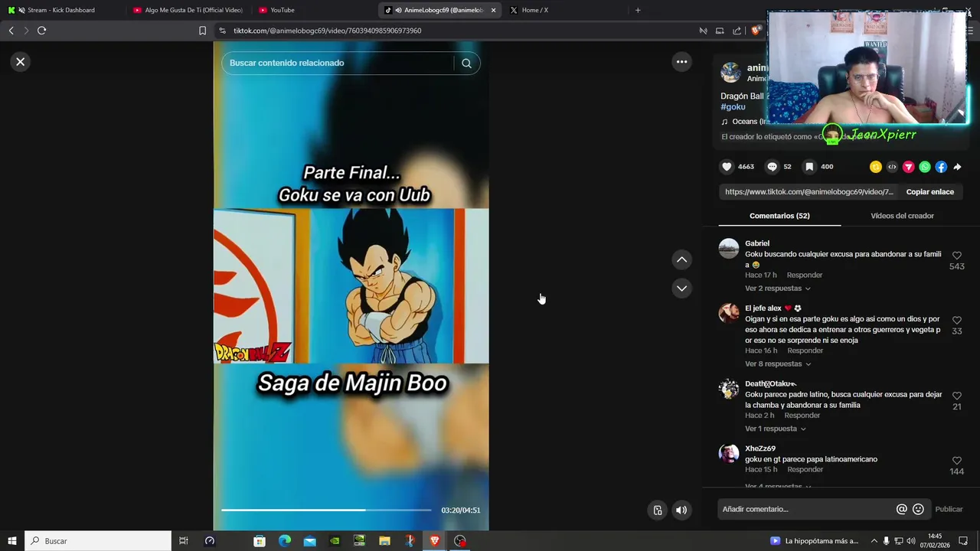Expand 'Ver 1 respuesta' replies
The width and height of the screenshot is (980, 551).
click(776, 429)
